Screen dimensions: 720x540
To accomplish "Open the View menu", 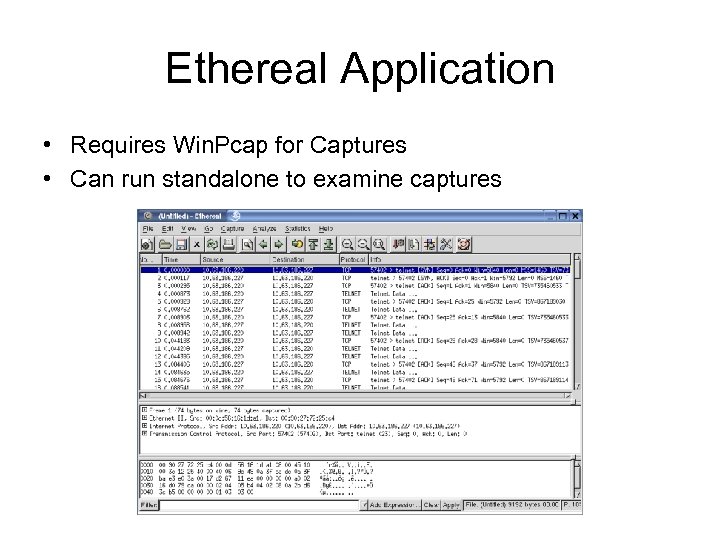I will click(x=188, y=228).
